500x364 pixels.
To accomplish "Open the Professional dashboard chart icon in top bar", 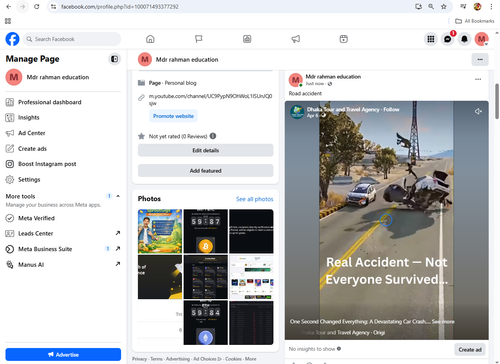I will point(247,39).
